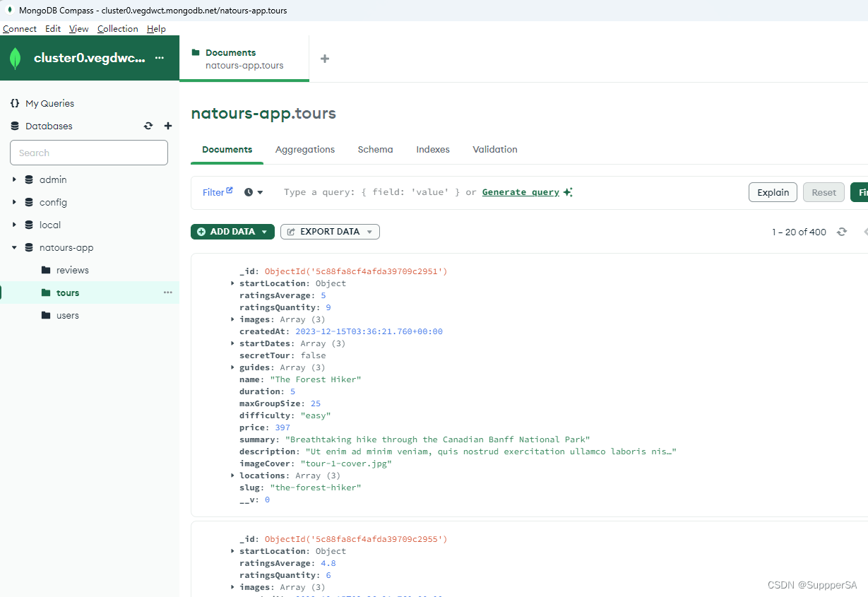Click the Reset button

coord(824,192)
